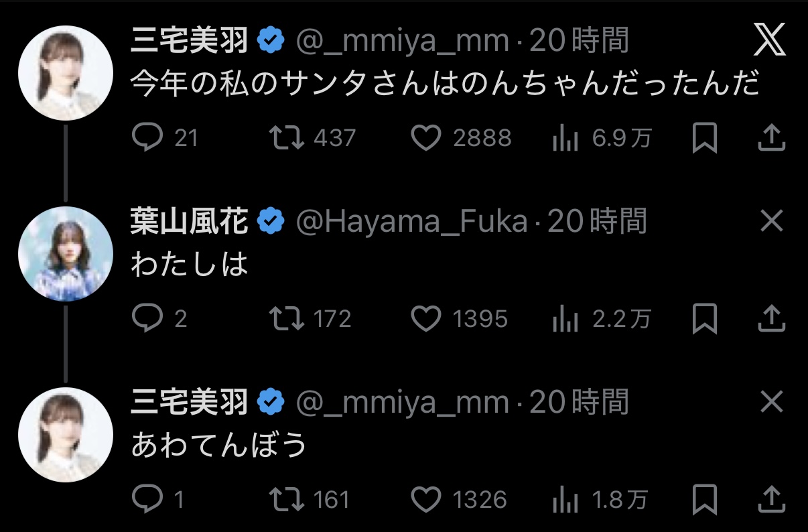The width and height of the screenshot is (808, 532).
Task: Click the X logo in top corner
Action: tap(769, 42)
